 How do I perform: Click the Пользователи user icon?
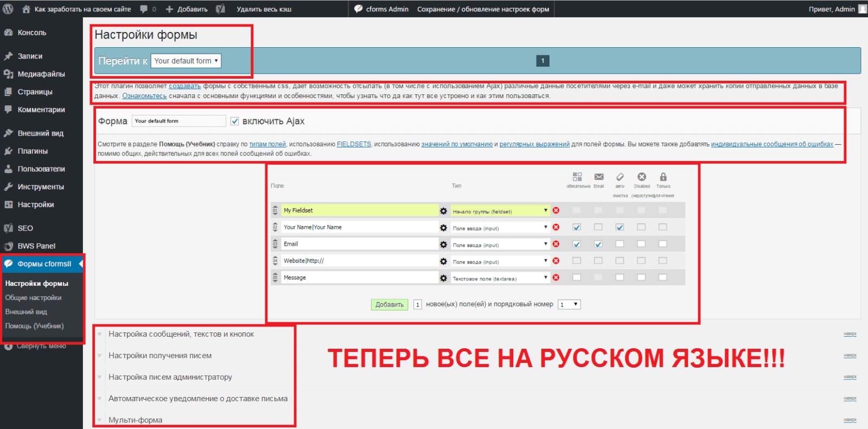point(9,169)
